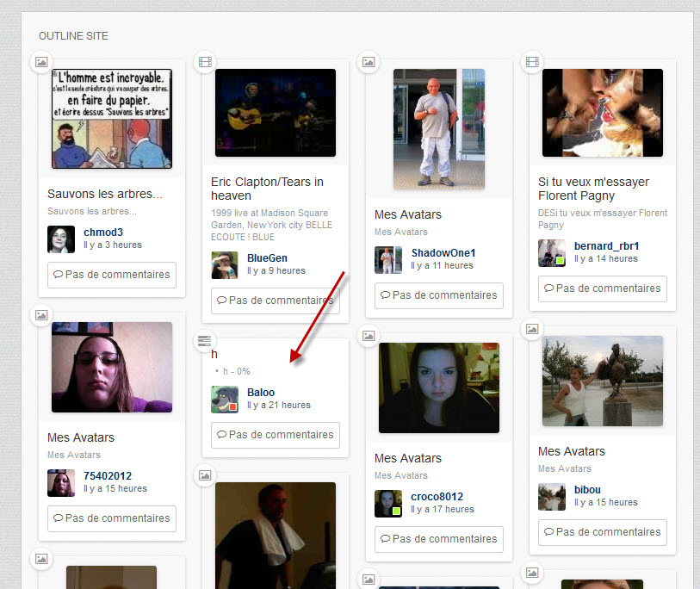The height and width of the screenshot is (589, 700).
Task: Open 'Si tu veux m'essayer Florent Pagny' title
Action: 593,189
